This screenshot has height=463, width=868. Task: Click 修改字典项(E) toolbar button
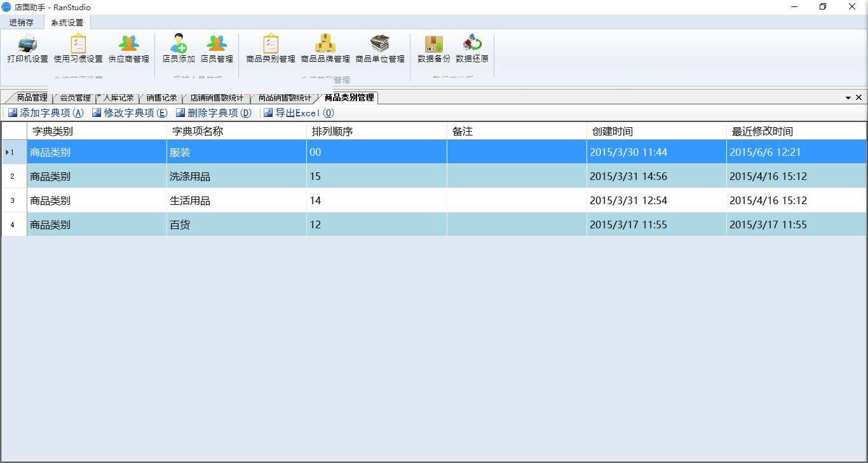click(x=130, y=113)
